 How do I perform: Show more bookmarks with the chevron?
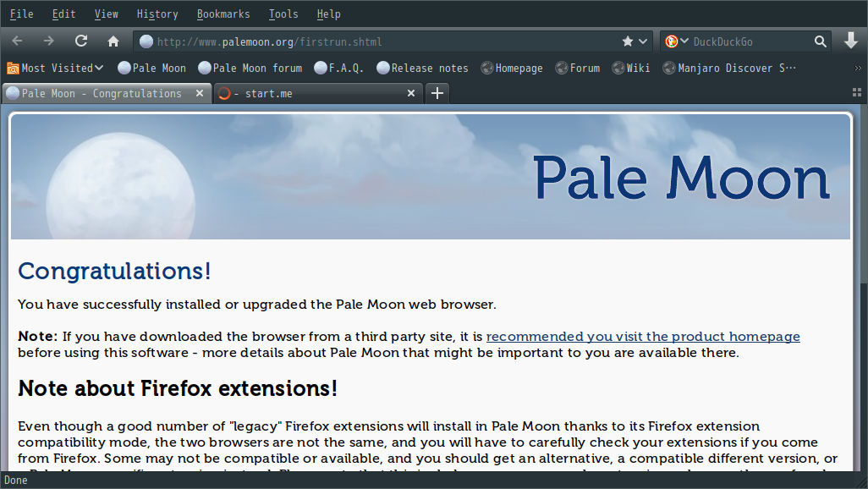click(x=858, y=69)
